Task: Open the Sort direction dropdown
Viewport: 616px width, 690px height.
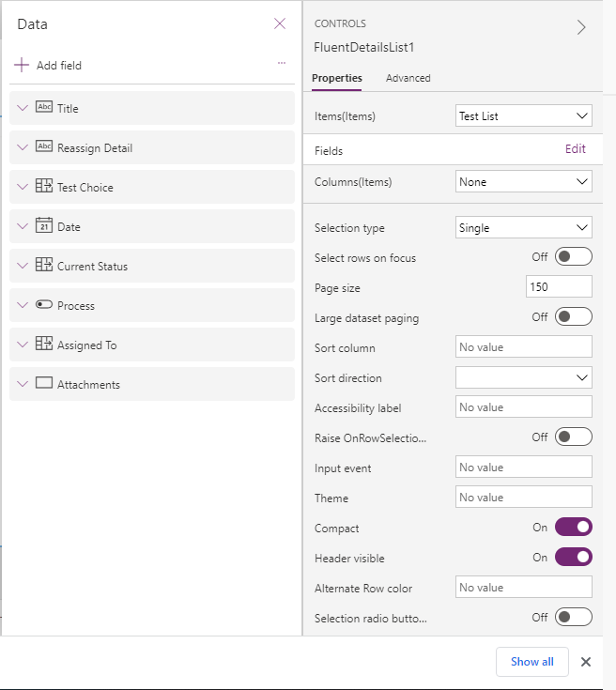Action: click(x=523, y=377)
